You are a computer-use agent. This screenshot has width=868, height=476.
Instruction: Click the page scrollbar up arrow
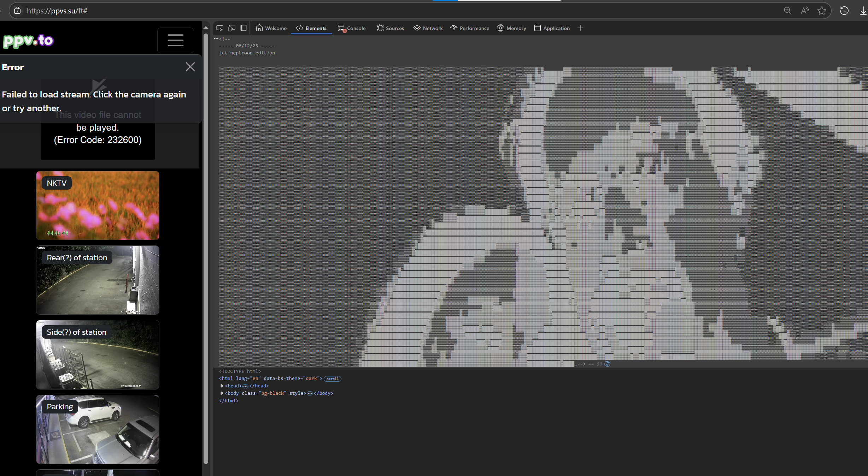pos(206,28)
